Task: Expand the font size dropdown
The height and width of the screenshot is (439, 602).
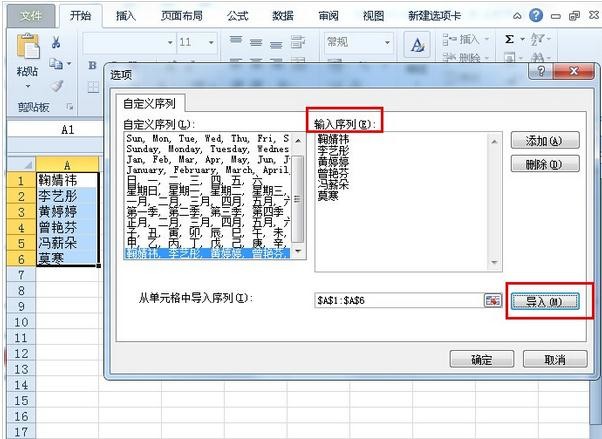Action: [x=213, y=42]
